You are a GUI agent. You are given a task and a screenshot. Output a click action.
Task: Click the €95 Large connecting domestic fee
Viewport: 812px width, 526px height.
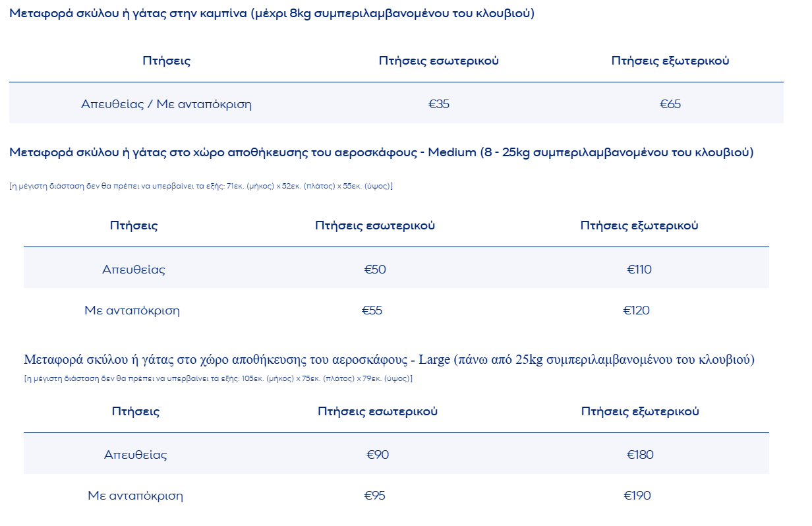point(375,496)
